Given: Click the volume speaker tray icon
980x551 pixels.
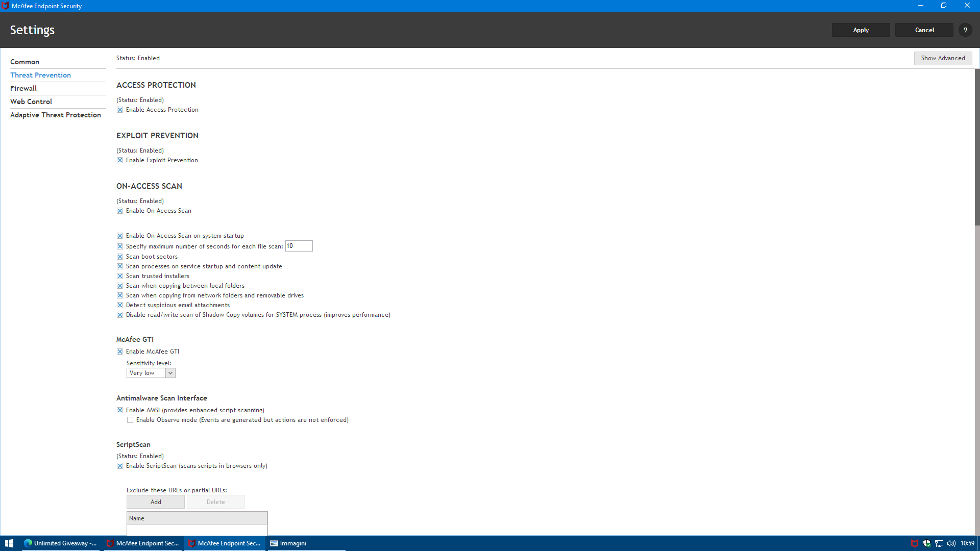Looking at the screenshot, I should 951,543.
